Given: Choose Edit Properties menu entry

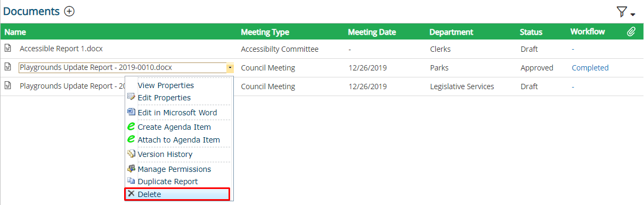Looking at the screenshot, I should pos(164,98).
